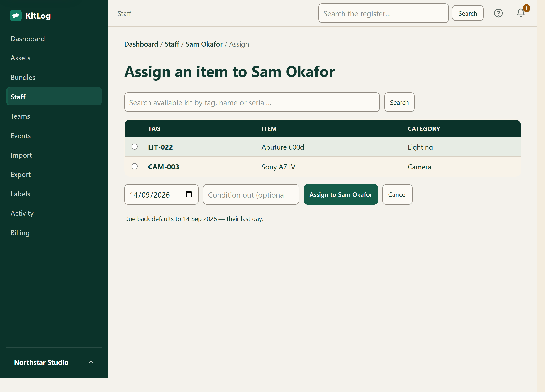Click the due back date field
Viewport: 545px width, 392px height.
tap(161, 194)
